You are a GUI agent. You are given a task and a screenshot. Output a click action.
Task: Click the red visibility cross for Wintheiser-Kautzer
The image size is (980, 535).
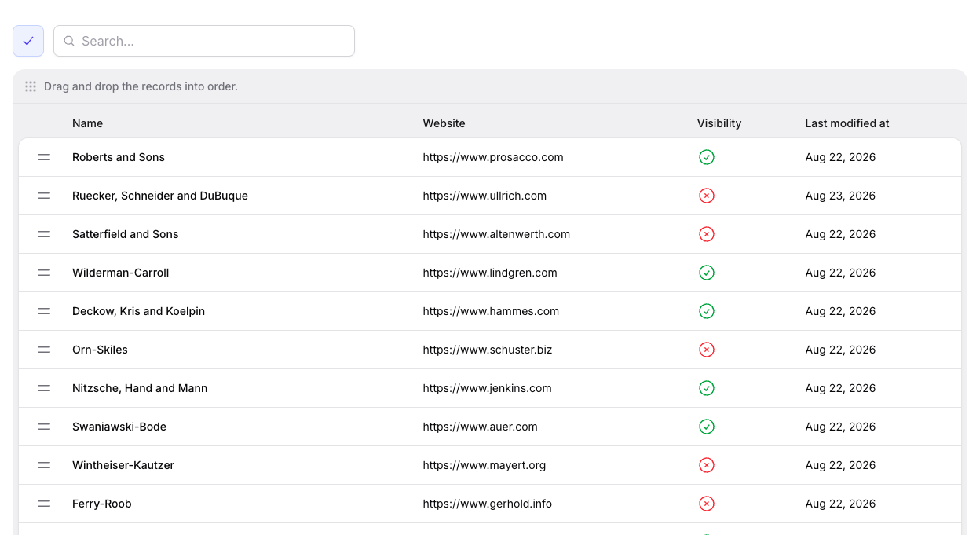pos(707,465)
